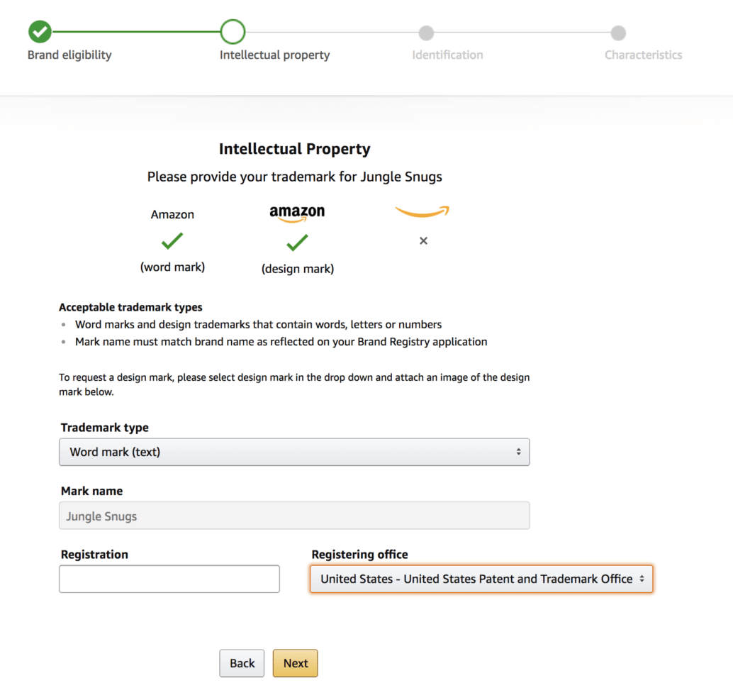The height and width of the screenshot is (700, 733).
Task: Click the green checkmark under the amazon design mark
Action: click(297, 241)
